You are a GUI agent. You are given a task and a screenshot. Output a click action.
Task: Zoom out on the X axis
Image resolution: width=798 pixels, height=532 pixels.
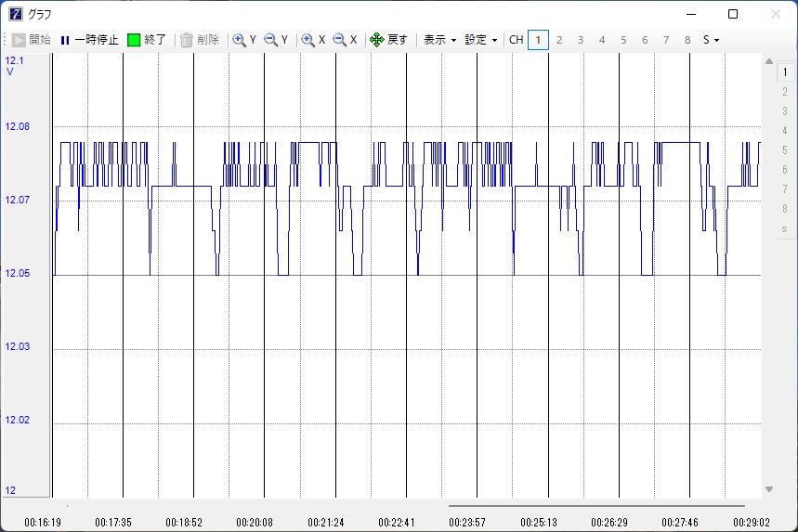click(x=345, y=40)
